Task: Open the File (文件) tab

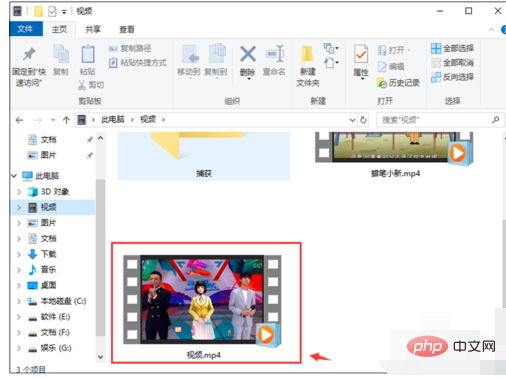Action: (x=26, y=29)
